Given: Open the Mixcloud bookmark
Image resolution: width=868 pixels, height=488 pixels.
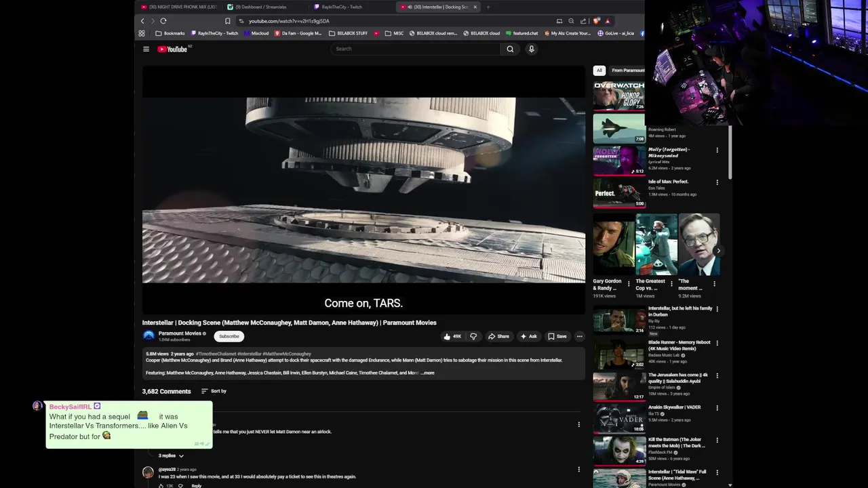Looking at the screenshot, I should tap(256, 33).
